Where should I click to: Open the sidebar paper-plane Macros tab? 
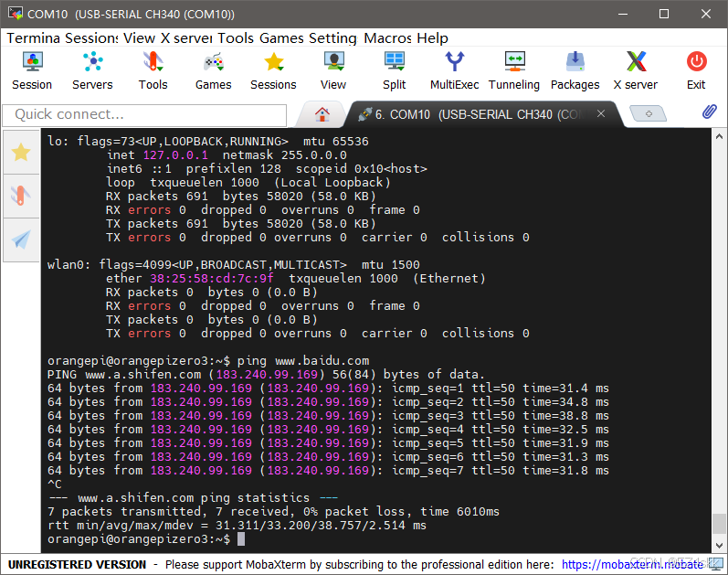click(21, 240)
